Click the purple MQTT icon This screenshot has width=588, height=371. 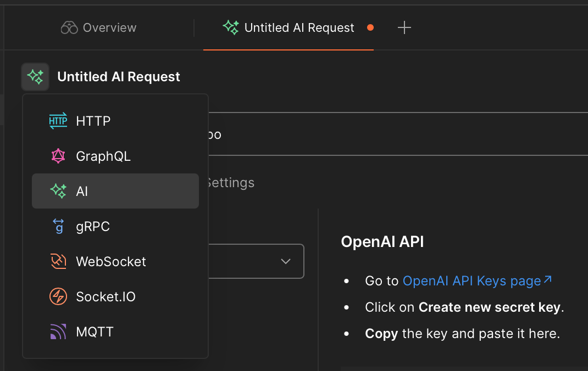(58, 332)
